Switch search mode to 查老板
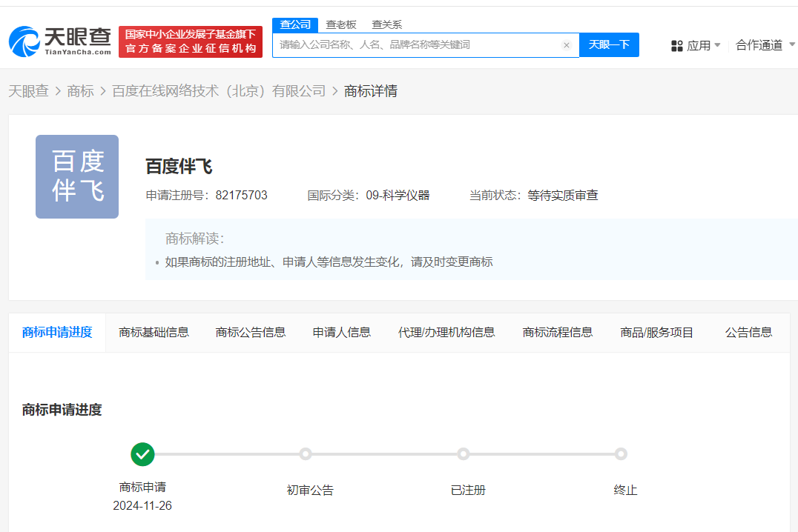Image resolution: width=798 pixels, height=532 pixels. click(341, 24)
